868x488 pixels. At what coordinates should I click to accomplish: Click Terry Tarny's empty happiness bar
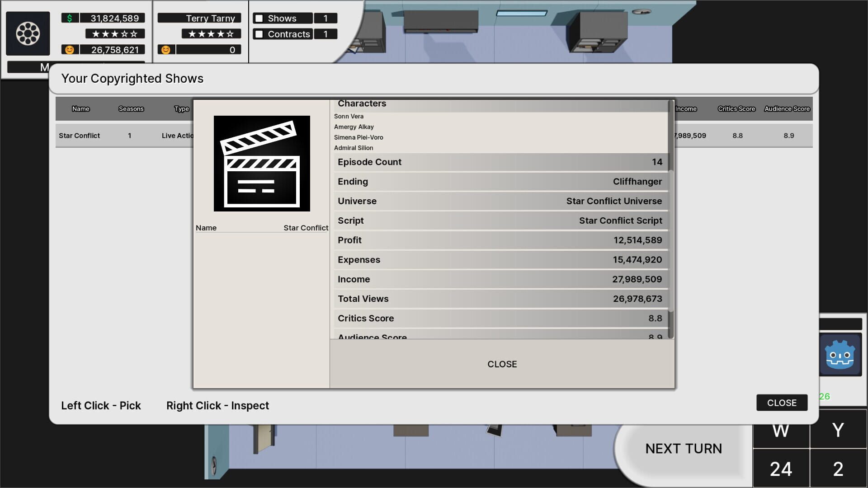point(208,50)
